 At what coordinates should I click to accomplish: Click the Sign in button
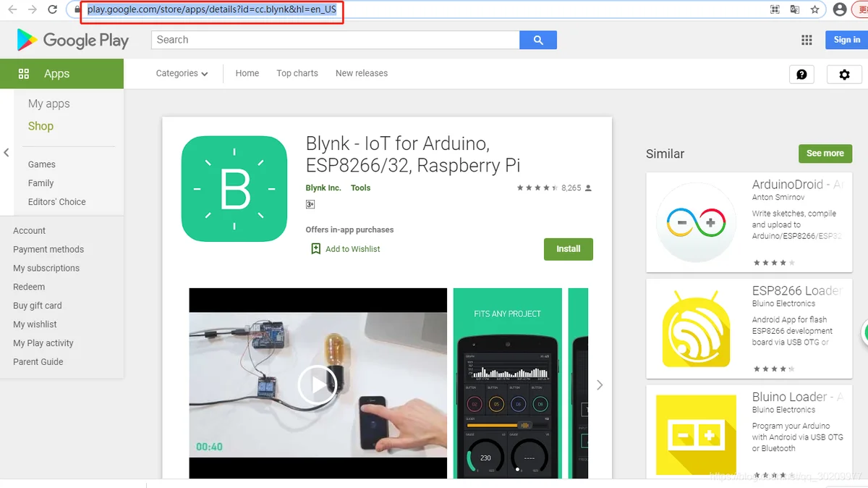pyautogui.click(x=846, y=40)
